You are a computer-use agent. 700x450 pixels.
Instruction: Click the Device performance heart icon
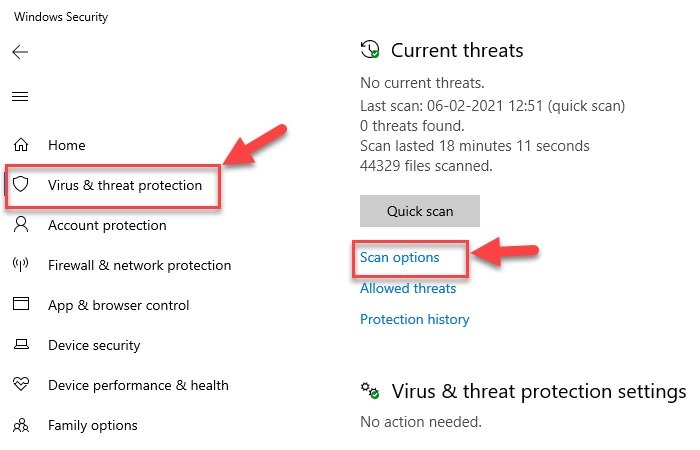tap(20, 385)
